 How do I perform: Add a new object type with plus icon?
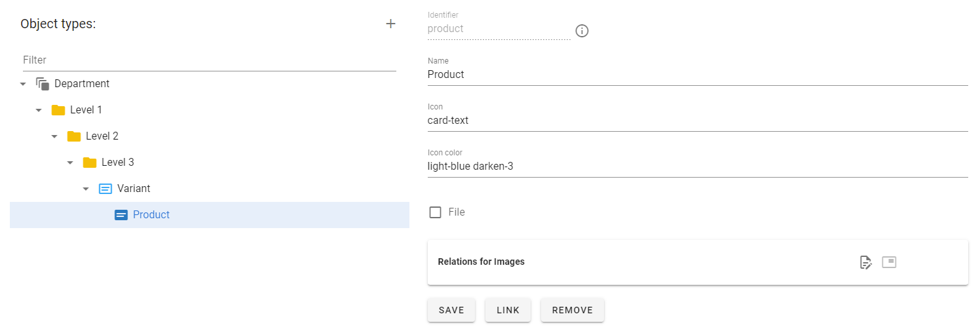(x=390, y=24)
